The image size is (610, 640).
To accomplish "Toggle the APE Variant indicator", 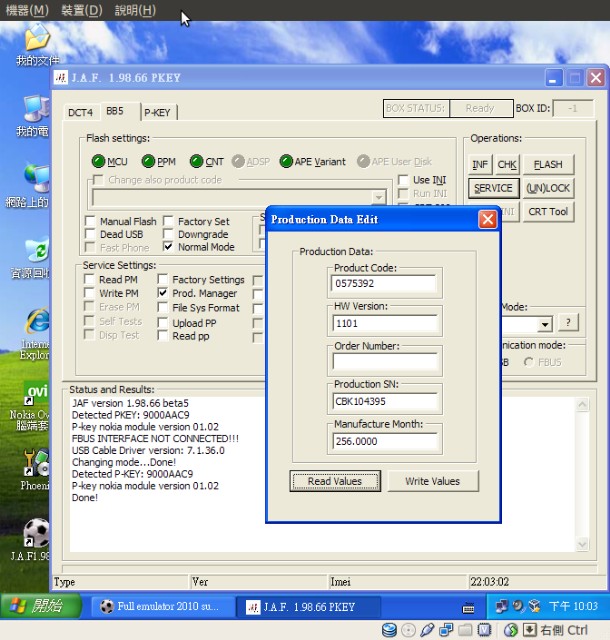I will pyautogui.click(x=286, y=161).
